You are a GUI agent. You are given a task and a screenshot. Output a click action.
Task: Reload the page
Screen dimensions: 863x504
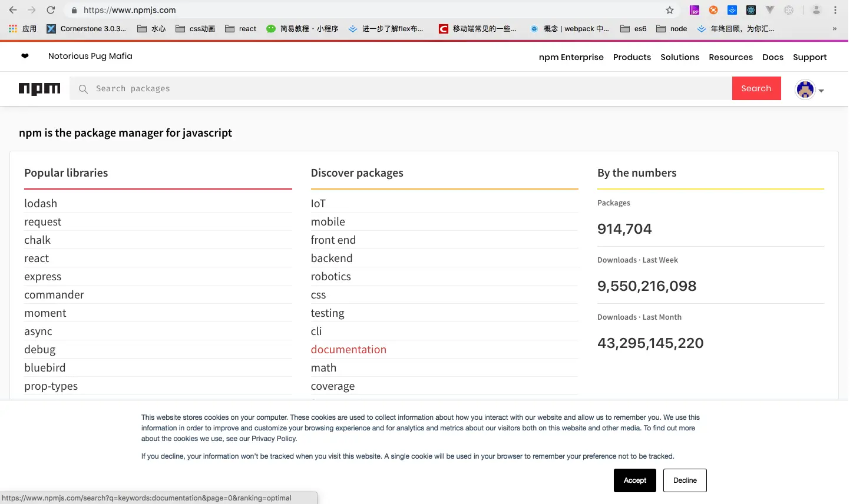[x=51, y=10]
